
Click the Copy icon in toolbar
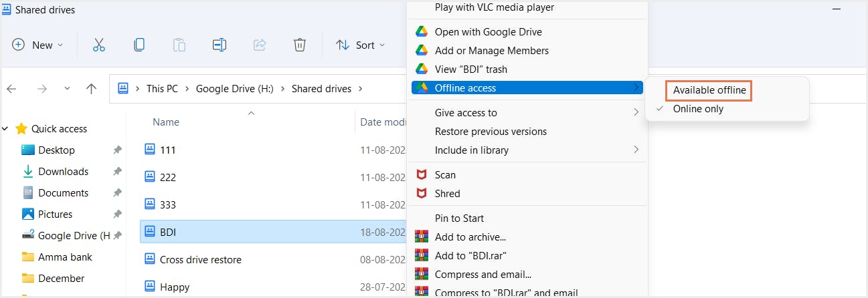139,45
